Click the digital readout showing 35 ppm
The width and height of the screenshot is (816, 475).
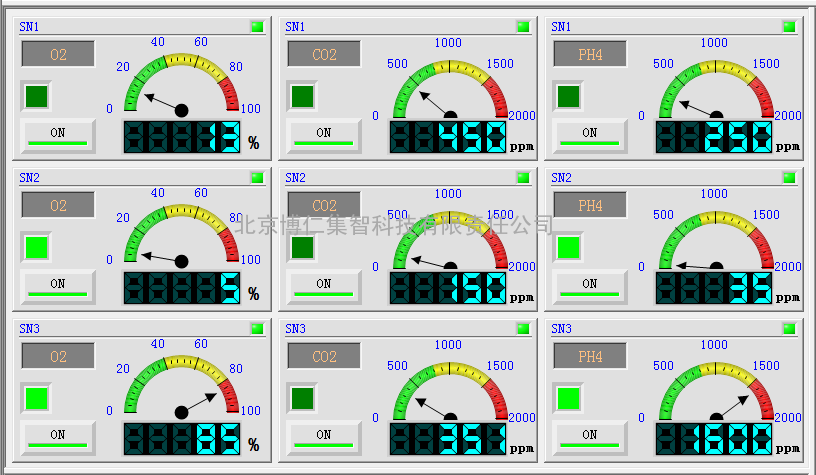click(x=714, y=288)
